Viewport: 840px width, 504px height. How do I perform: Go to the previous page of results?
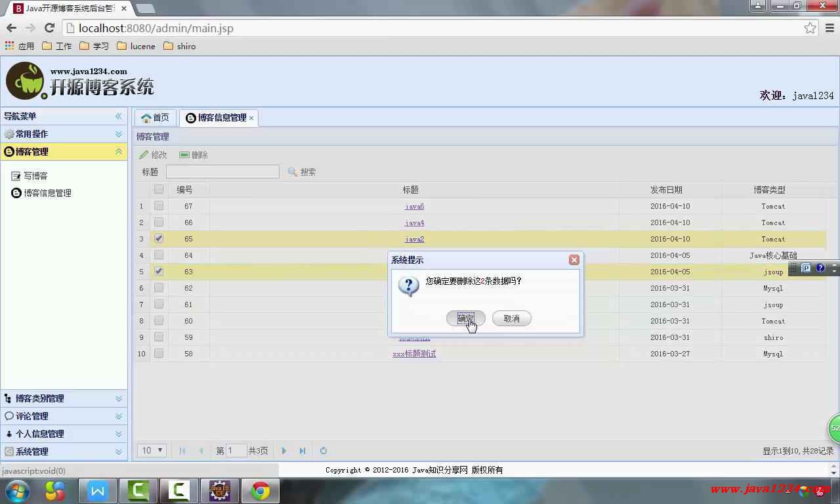pos(201,451)
